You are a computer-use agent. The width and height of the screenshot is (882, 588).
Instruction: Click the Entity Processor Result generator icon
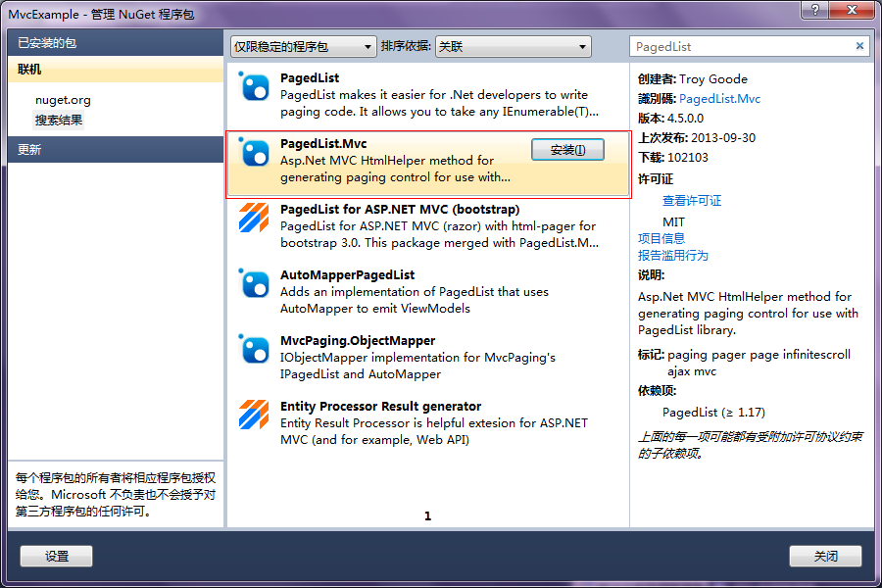[254, 416]
